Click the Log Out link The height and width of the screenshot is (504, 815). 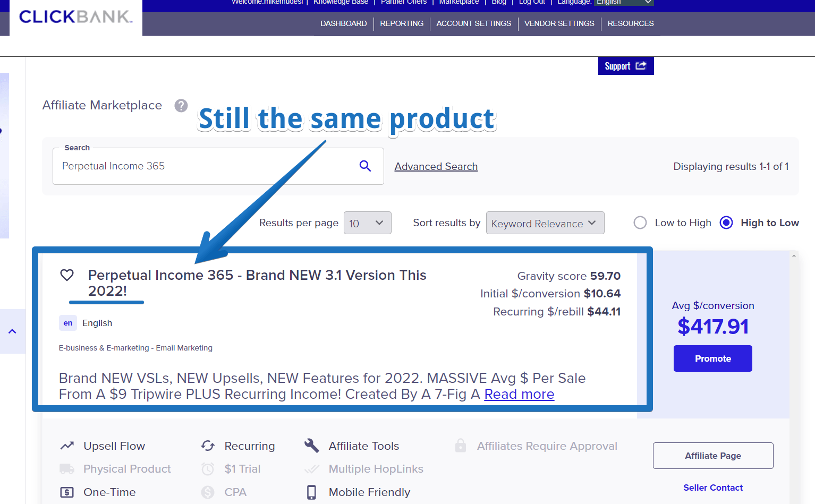click(x=532, y=2)
